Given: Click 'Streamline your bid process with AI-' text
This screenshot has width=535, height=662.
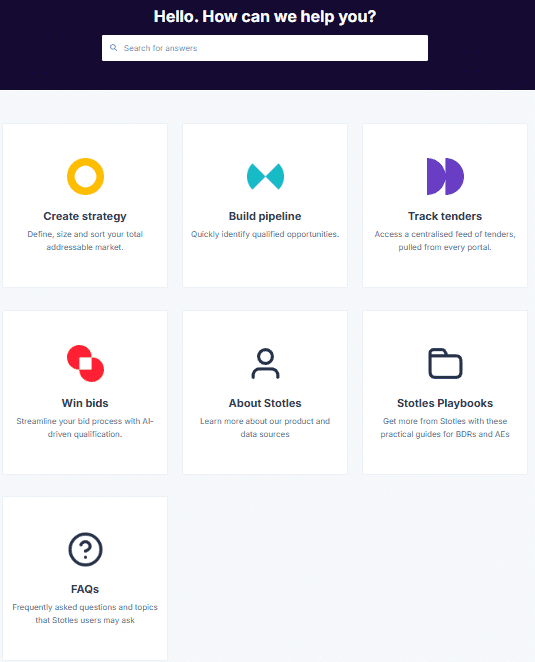Looking at the screenshot, I should [x=85, y=421].
